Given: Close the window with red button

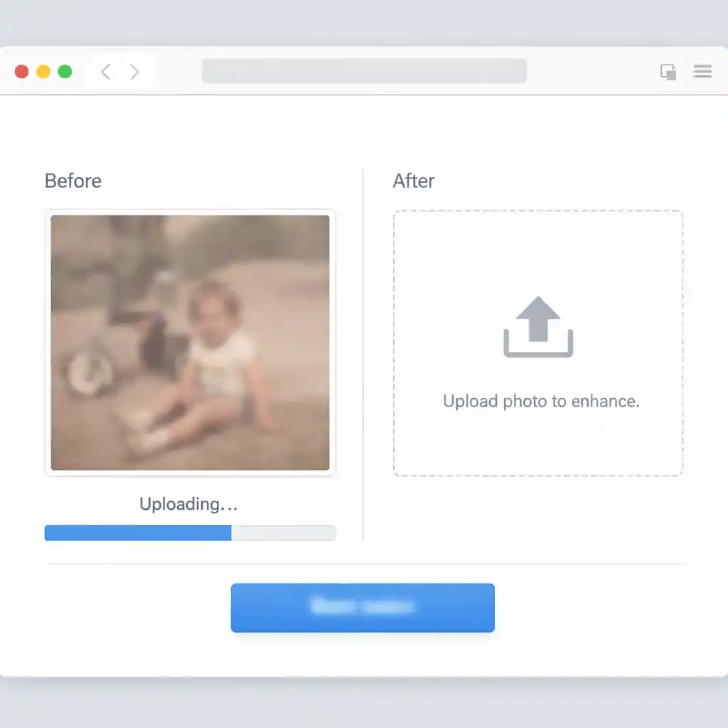Looking at the screenshot, I should point(22,72).
